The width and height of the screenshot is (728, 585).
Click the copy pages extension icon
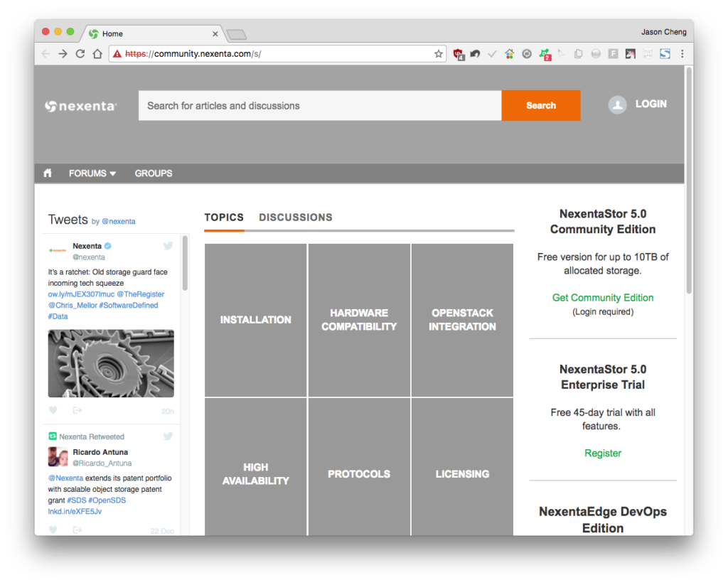pos(578,54)
